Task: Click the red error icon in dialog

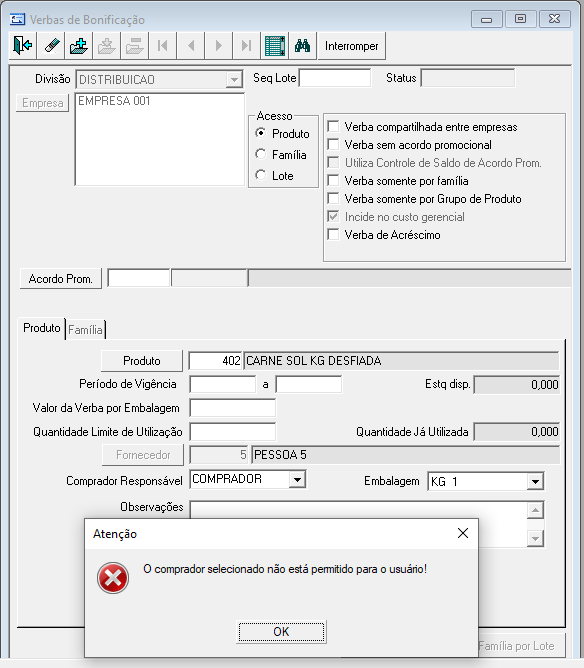Action: tap(113, 578)
